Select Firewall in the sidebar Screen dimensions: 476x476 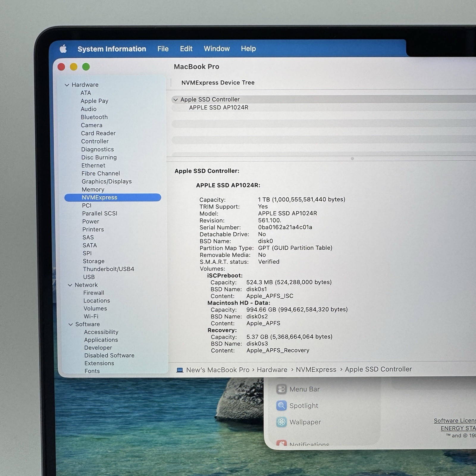point(94,293)
